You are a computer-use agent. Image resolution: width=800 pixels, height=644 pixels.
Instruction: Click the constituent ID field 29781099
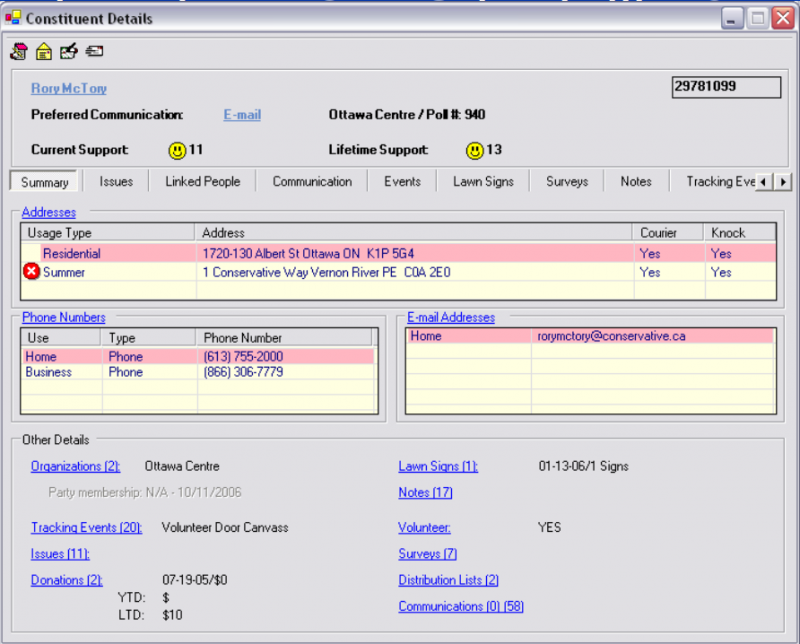(x=726, y=87)
